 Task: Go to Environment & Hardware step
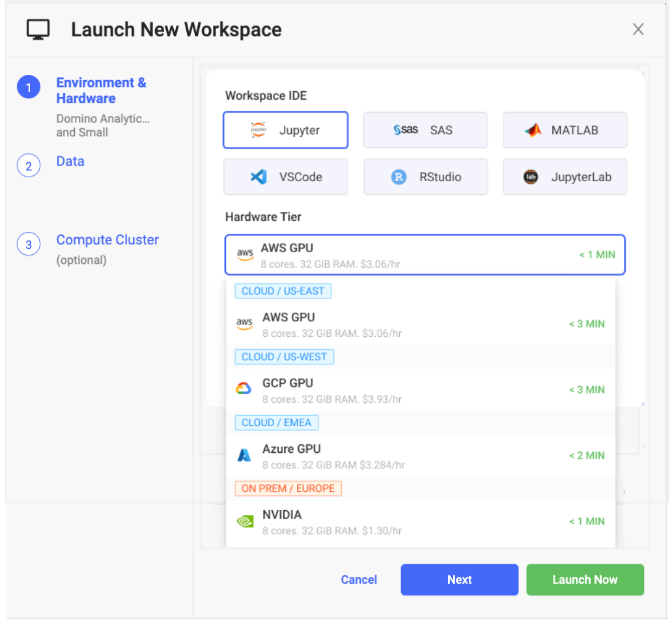coord(101,91)
